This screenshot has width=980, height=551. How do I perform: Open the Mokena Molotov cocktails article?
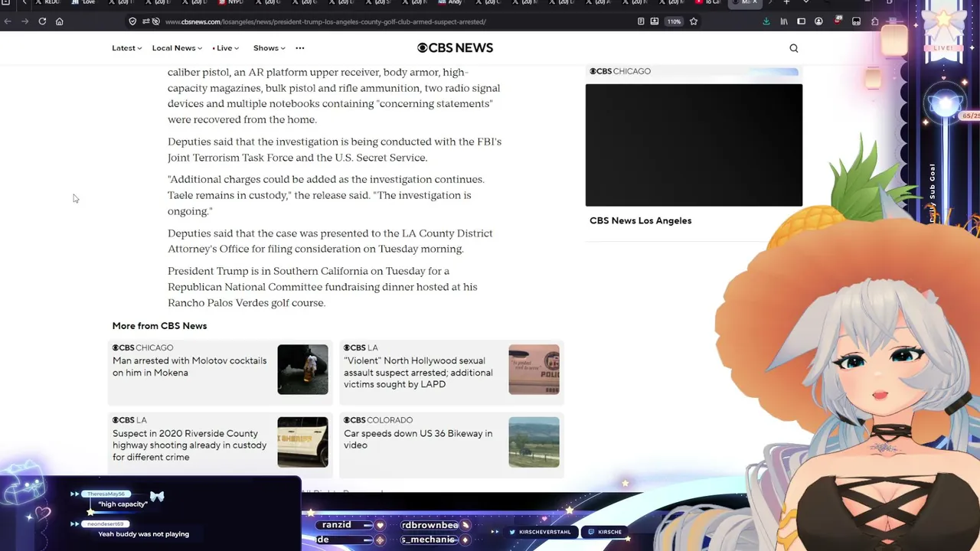[190, 367]
